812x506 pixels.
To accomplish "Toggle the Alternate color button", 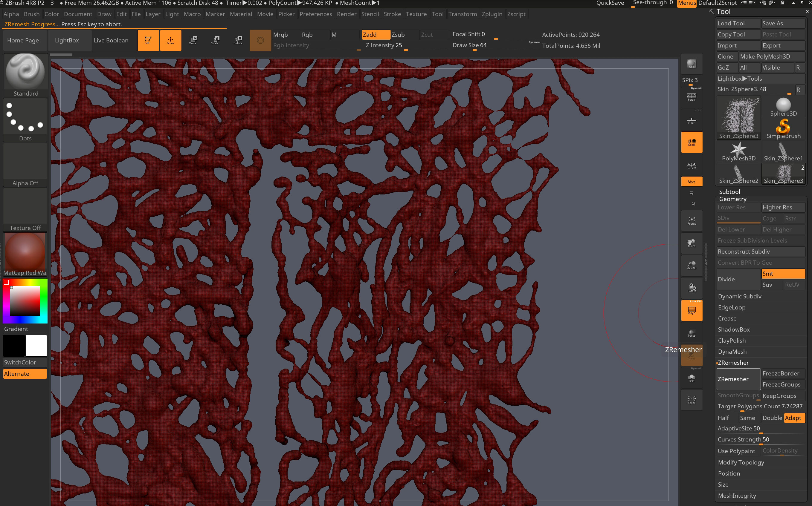I will (25, 374).
